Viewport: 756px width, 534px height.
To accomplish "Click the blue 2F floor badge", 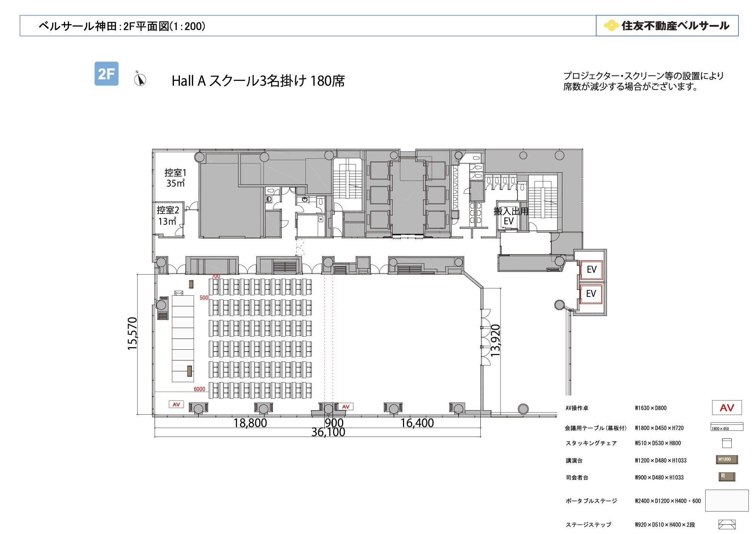I will click(x=106, y=74).
